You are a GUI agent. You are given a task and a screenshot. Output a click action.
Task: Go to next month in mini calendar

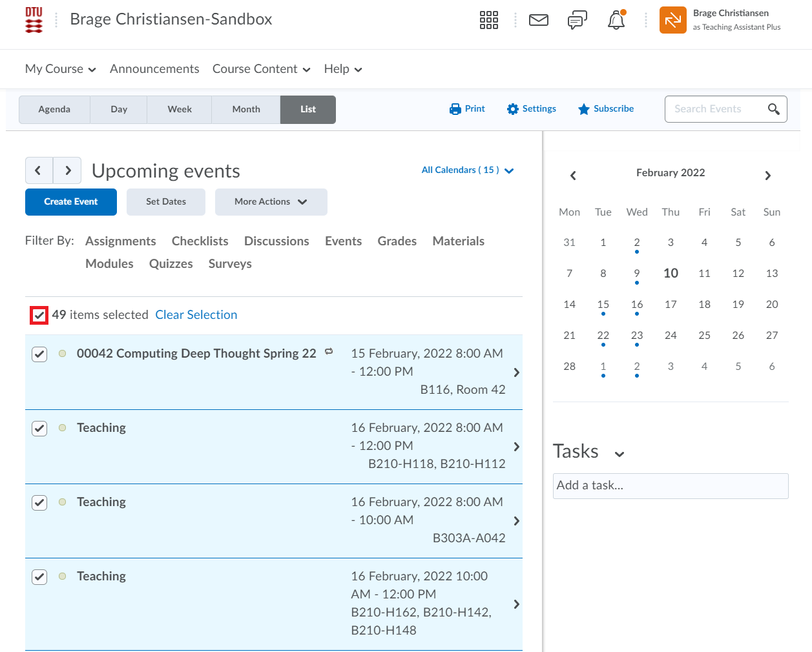pyautogui.click(x=767, y=175)
